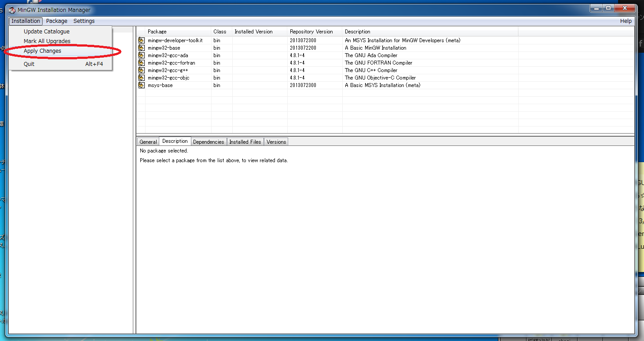Click the mingw-developer-toolkit package status icon

tap(141, 40)
